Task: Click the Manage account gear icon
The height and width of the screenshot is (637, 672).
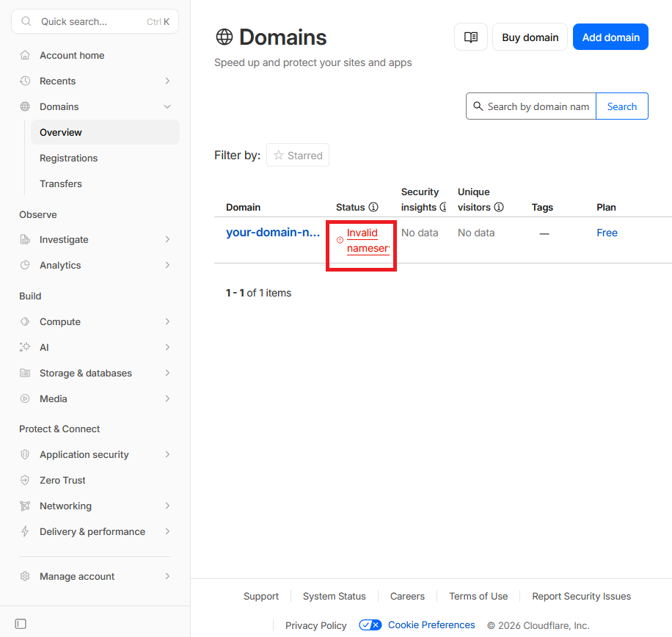Action: (x=25, y=576)
